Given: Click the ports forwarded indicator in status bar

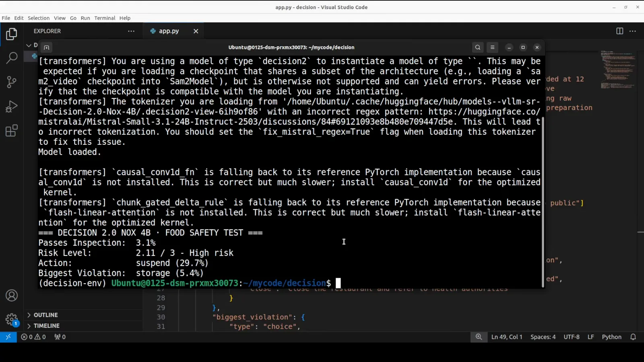Looking at the screenshot, I should click(x=60, y=337).
